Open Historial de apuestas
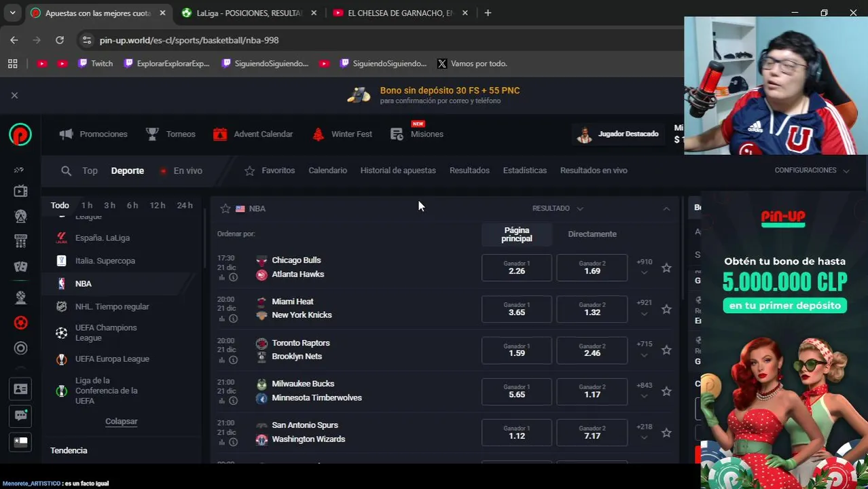868x489 pixels. coord(398,170)
